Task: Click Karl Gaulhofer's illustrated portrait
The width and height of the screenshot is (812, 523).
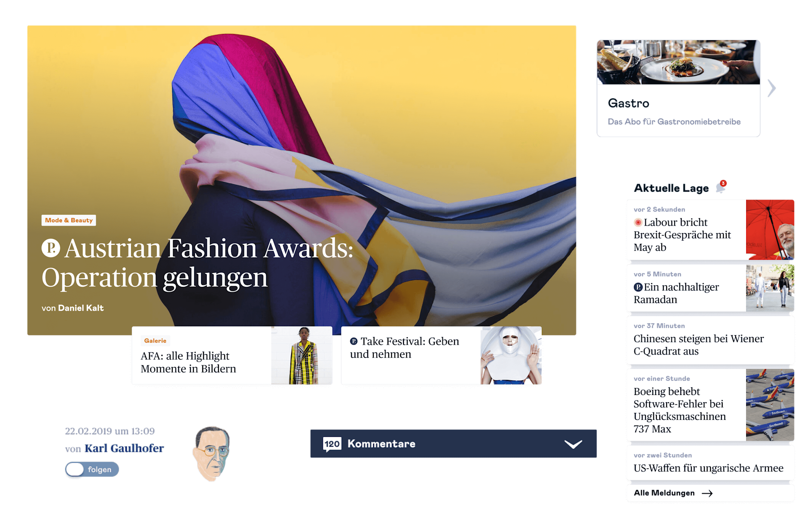Action: click(212, 453)
